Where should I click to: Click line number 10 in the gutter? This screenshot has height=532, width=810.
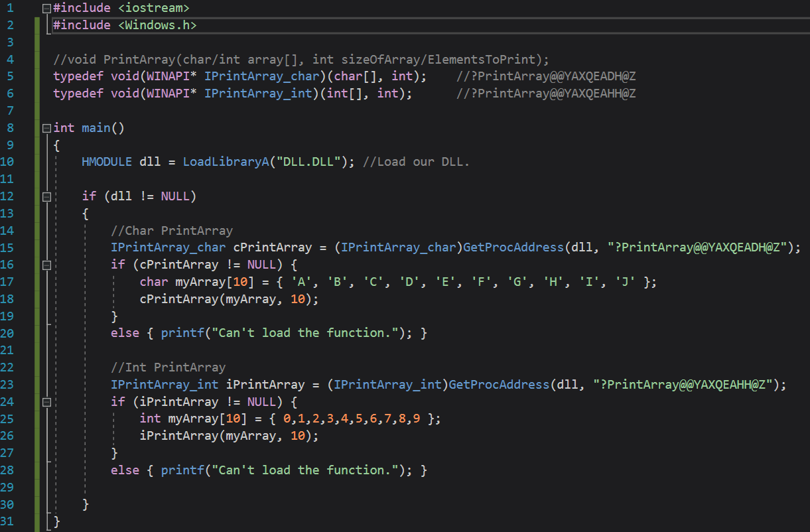(9, 162)
